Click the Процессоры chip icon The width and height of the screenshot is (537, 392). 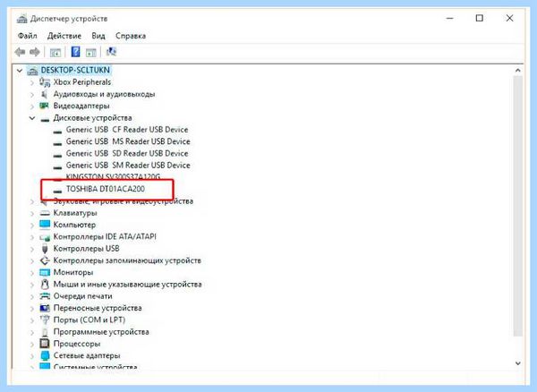[x=45, y=344]
